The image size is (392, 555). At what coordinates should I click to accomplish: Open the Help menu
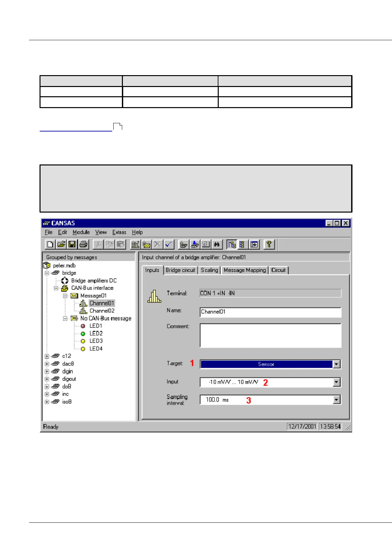137,232
